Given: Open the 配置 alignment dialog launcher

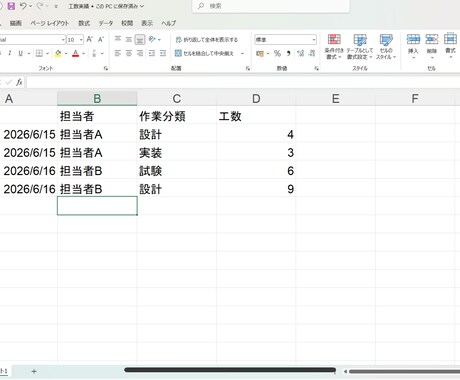Looking at the screenshot, I should (248, 68).
